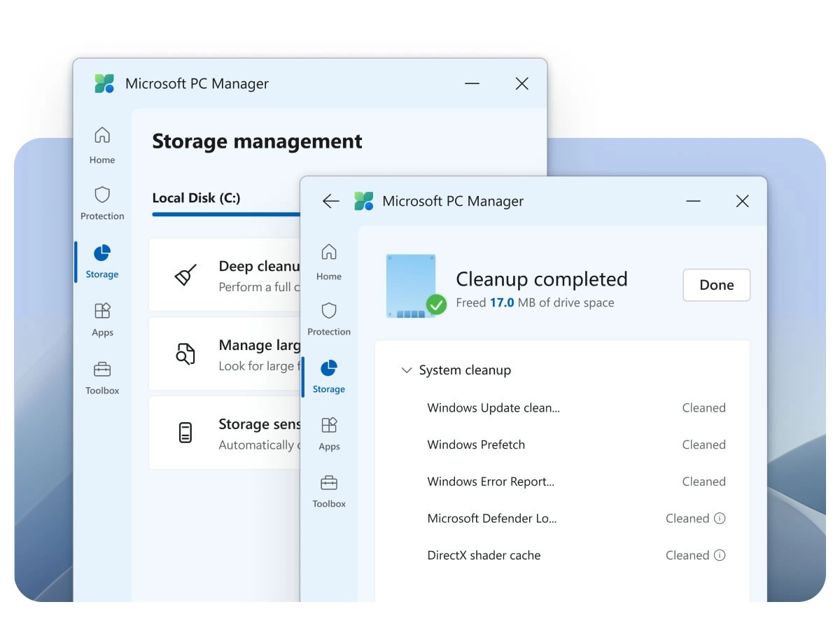This screenshot has height=630, width=840.
Task: Click info icon beside Microsoft Defender row
Action: pyautogui.click(x=720, y=519)
